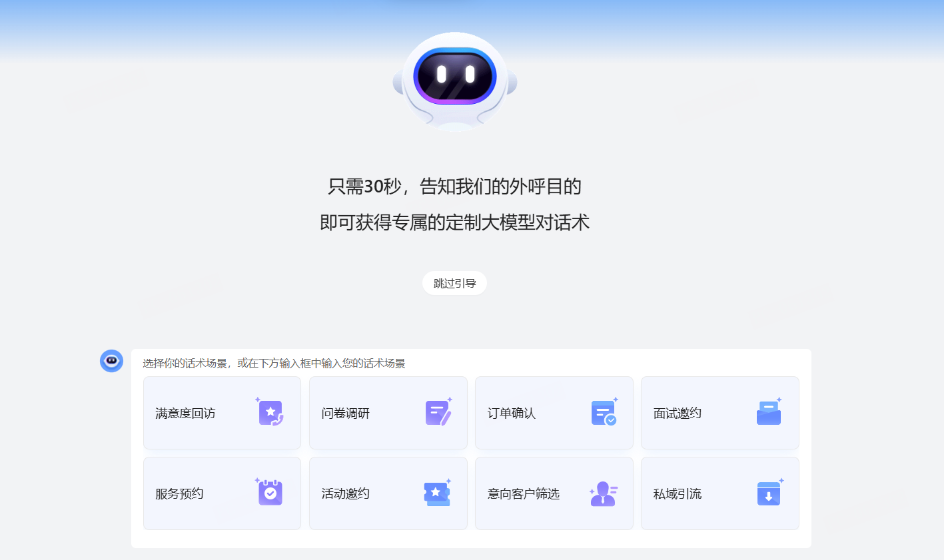Image resolution: width=944 pixels, height=560 pixels.
Task: Click the 跳过引导 skip guide button
Action: click(454, 283)
